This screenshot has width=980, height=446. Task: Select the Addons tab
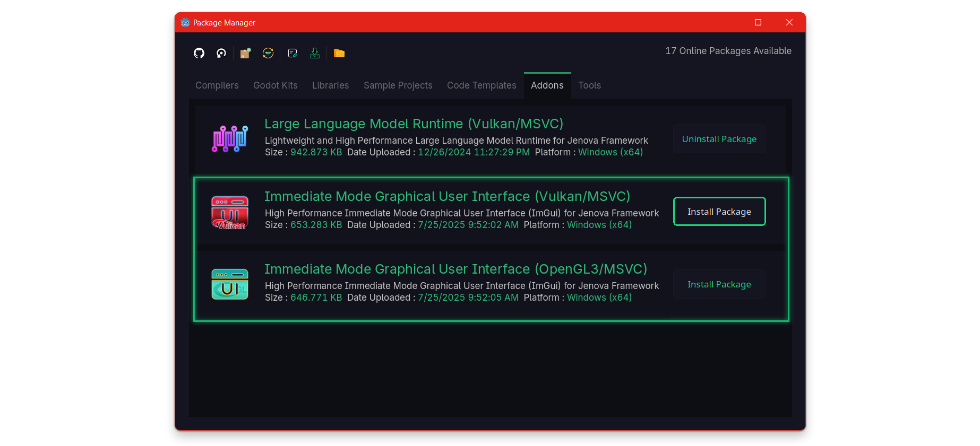(x=547, y=85)
